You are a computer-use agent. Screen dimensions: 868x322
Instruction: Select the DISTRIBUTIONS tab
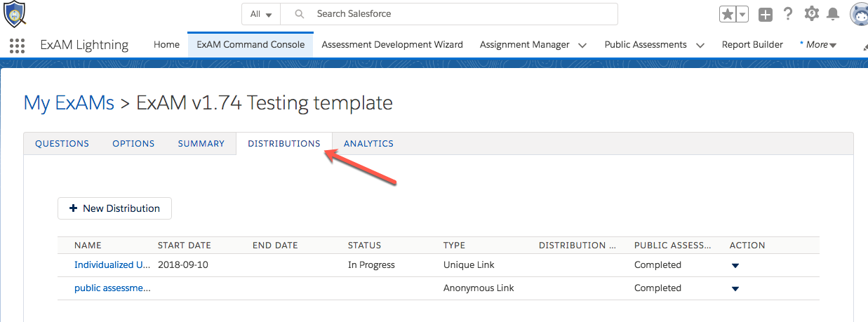284,144
